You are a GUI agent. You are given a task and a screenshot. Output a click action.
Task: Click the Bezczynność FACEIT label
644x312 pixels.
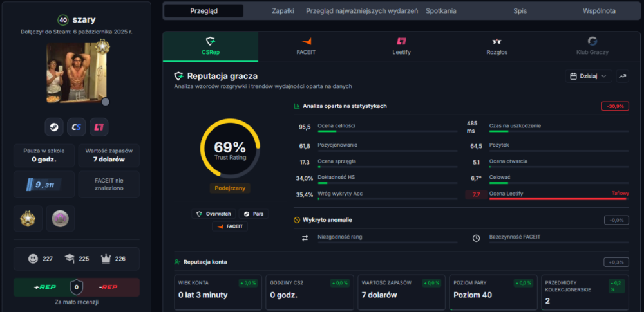[515, 237]
